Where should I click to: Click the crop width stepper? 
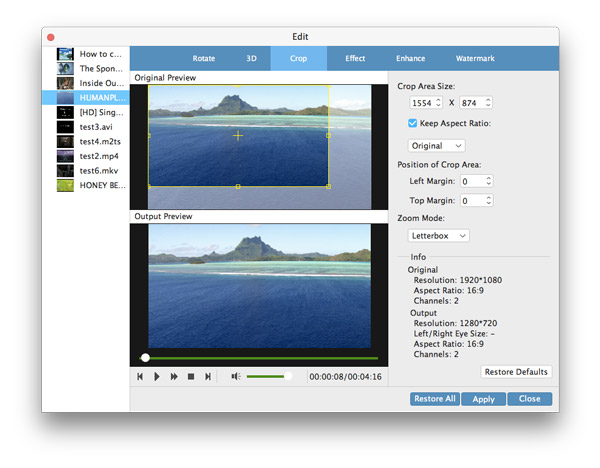click(x=439, y=103)
